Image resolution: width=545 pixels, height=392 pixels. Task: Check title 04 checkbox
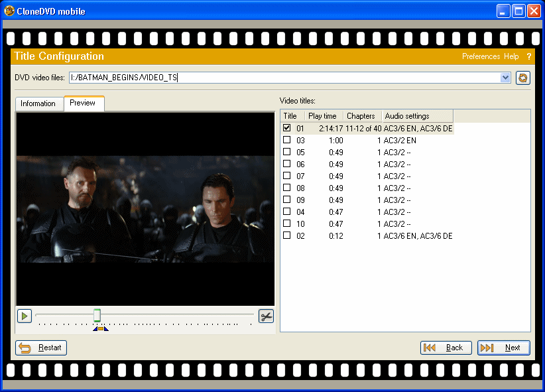pos(286,212)
